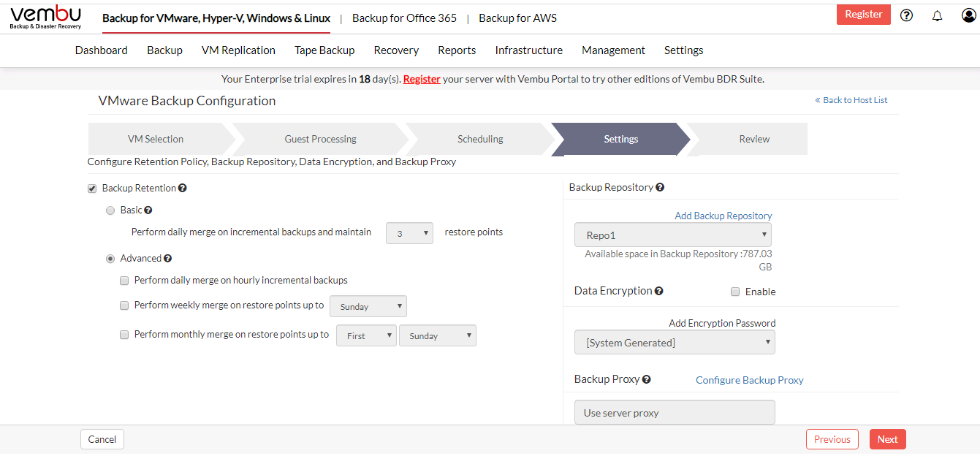Open the Reports menu
980x456 pixels.
[457, 50]
